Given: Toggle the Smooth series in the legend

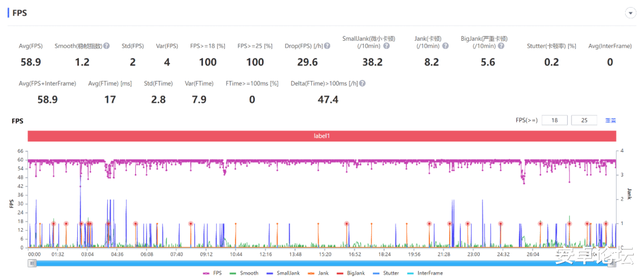Looking at the screenshot, I should [x=244, y=273].
